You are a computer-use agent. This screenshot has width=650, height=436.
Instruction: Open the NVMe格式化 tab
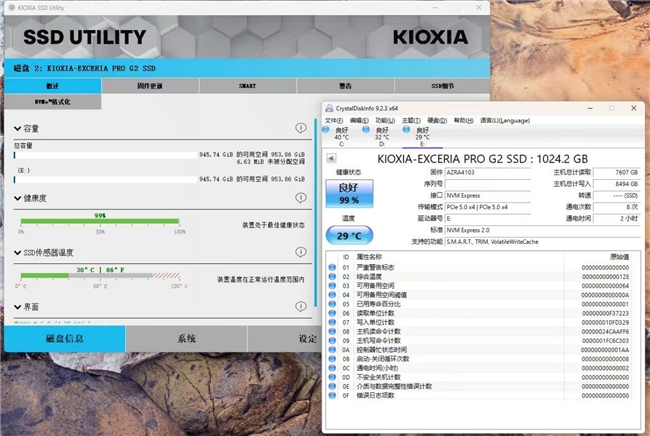pos(53,102)
